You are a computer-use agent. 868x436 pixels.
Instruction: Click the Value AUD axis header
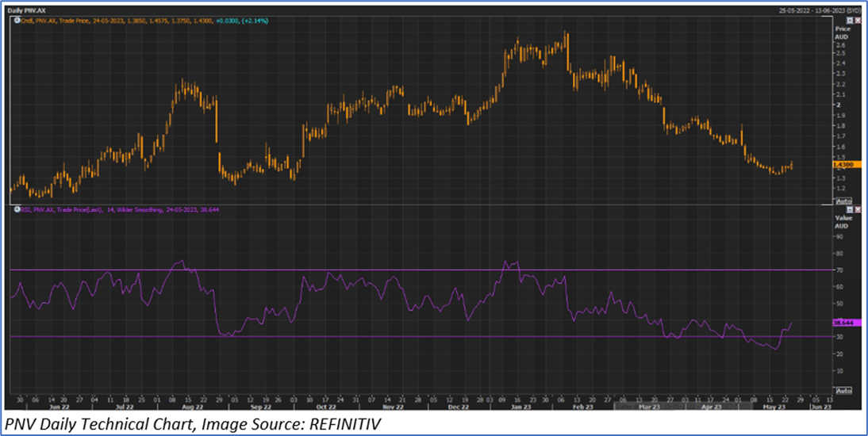coord(842,223)
